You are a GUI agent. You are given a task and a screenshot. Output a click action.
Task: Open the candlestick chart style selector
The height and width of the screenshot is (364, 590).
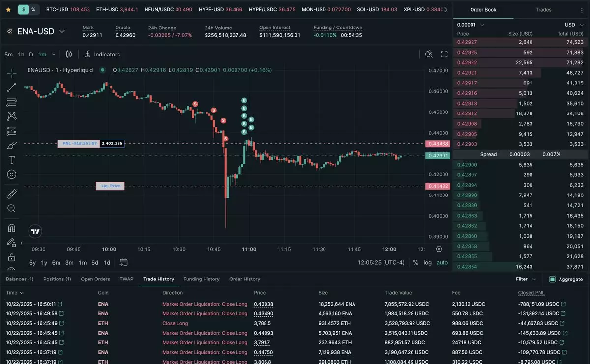69,55
